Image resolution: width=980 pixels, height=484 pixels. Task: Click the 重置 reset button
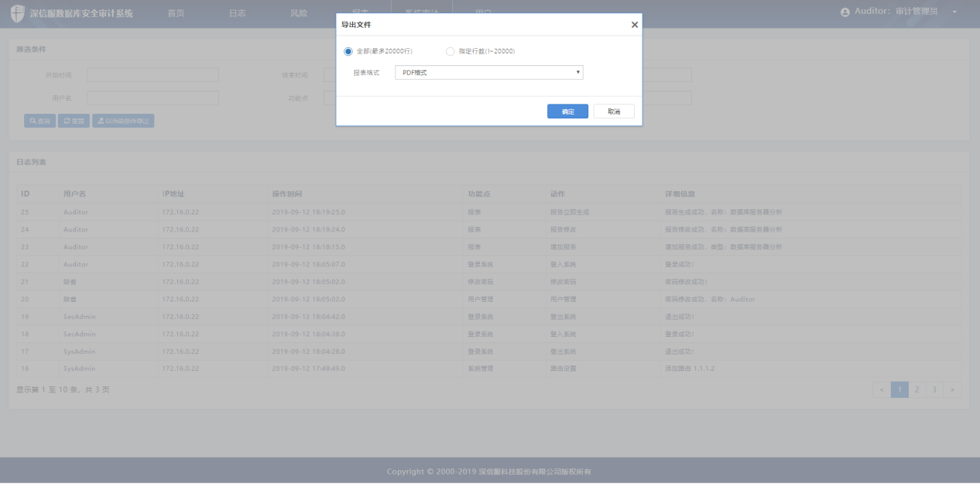click(74, 122)
